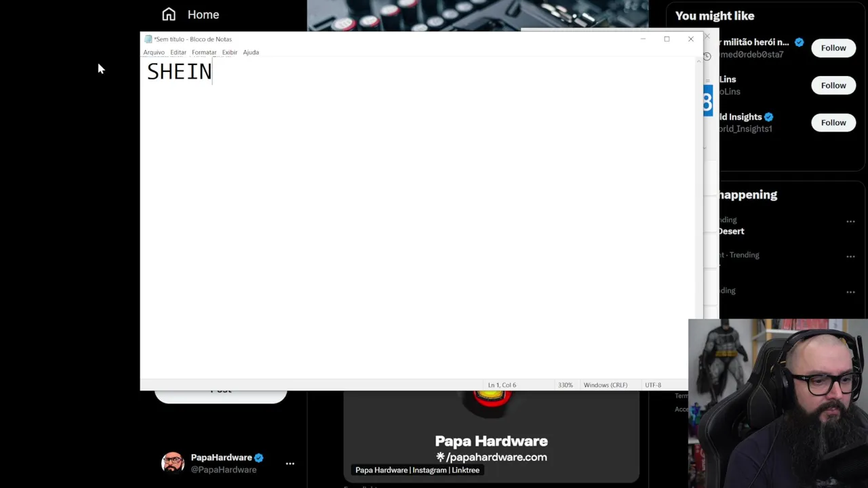Viewport: 868px width, 488px height.
Task: Click 'UTF-8' encoding in the status bar
Action: (653, 385)
